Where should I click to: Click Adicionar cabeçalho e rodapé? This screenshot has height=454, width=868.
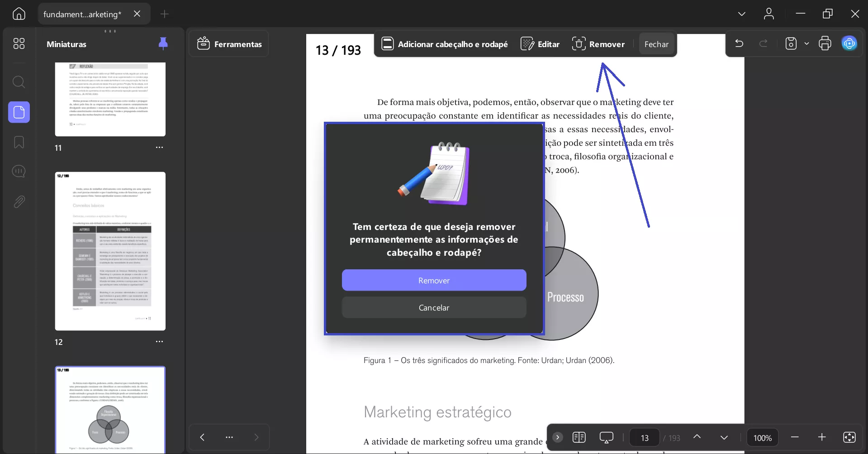445,44
